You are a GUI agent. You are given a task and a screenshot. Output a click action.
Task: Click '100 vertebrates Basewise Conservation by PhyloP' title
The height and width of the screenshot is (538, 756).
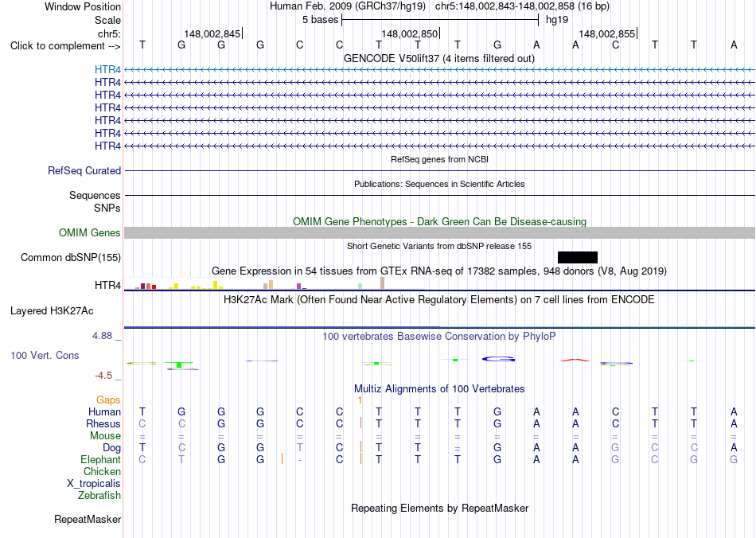439,337
